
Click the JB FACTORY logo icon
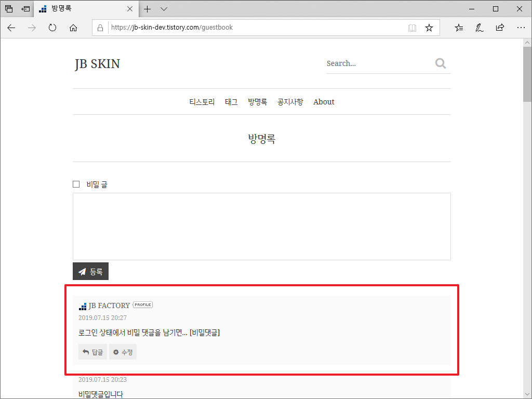pyautogui.click(x=83, y=307)
